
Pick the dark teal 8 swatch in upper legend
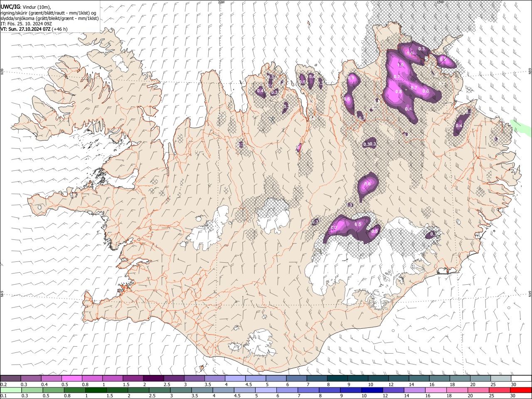click(x=337, y=379)
